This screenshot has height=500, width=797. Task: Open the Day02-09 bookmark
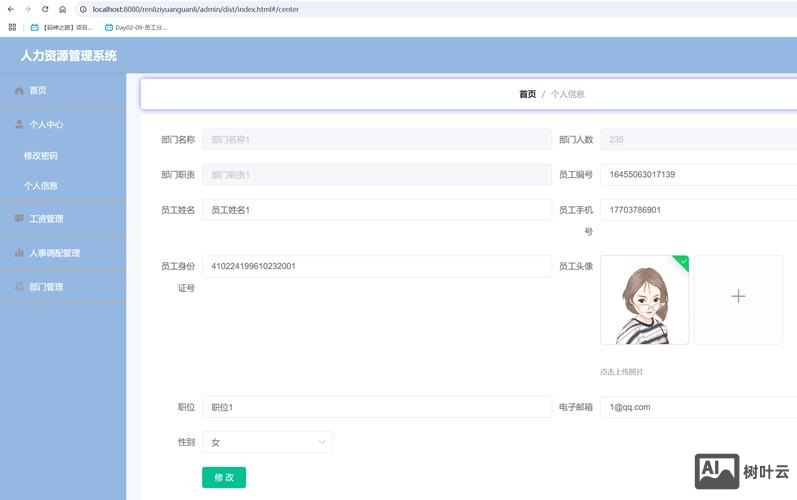point(136,27)
